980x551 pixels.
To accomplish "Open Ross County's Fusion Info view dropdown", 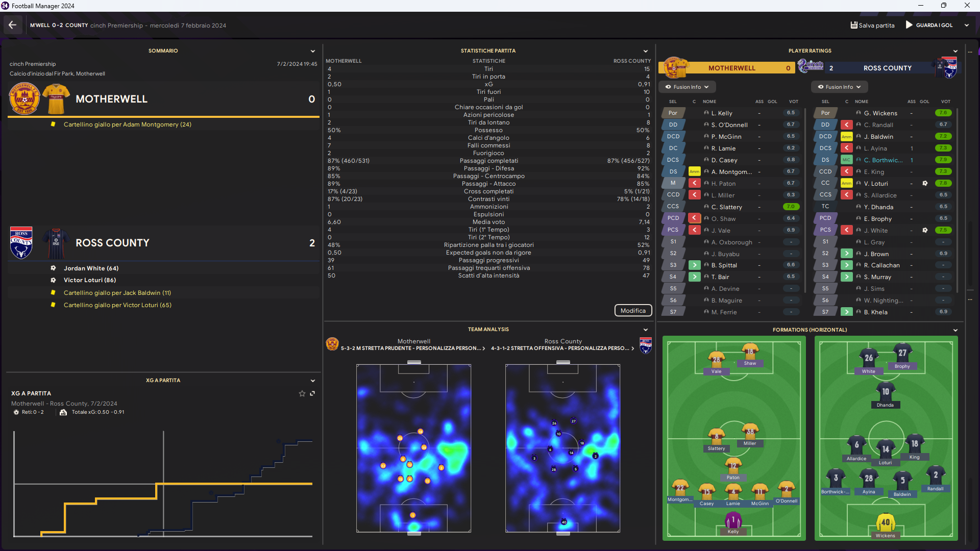I will [839, 87].
